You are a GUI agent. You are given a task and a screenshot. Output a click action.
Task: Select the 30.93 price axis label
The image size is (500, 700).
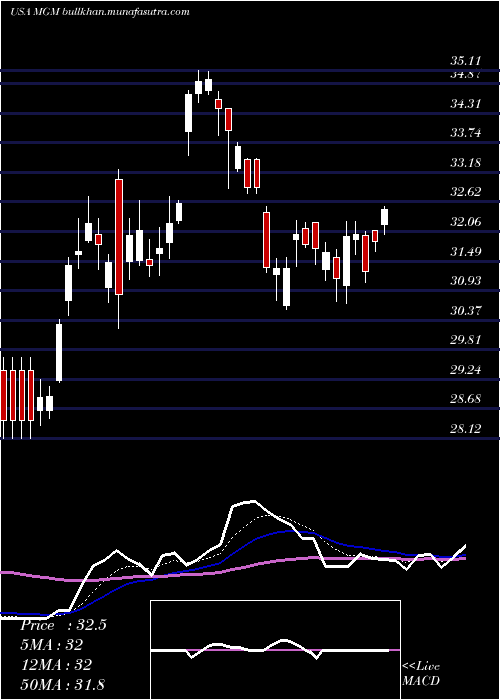click(x=465, y=281)
